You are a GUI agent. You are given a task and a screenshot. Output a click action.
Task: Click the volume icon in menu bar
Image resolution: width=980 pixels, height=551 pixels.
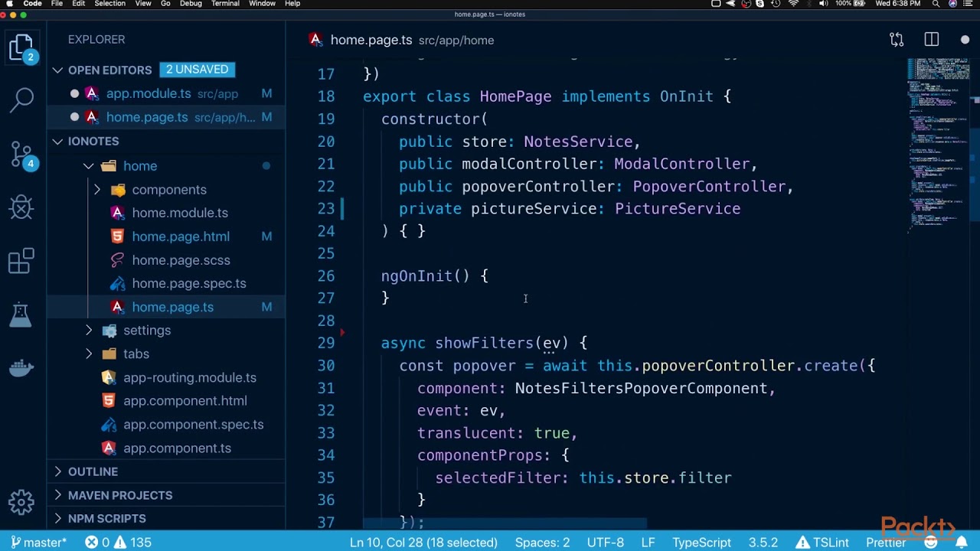823,4
